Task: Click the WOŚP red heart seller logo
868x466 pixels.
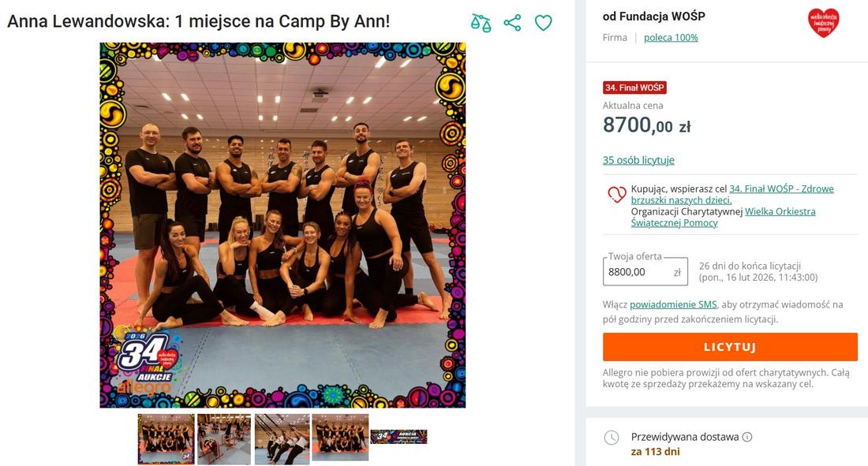Action: [823, 23]
